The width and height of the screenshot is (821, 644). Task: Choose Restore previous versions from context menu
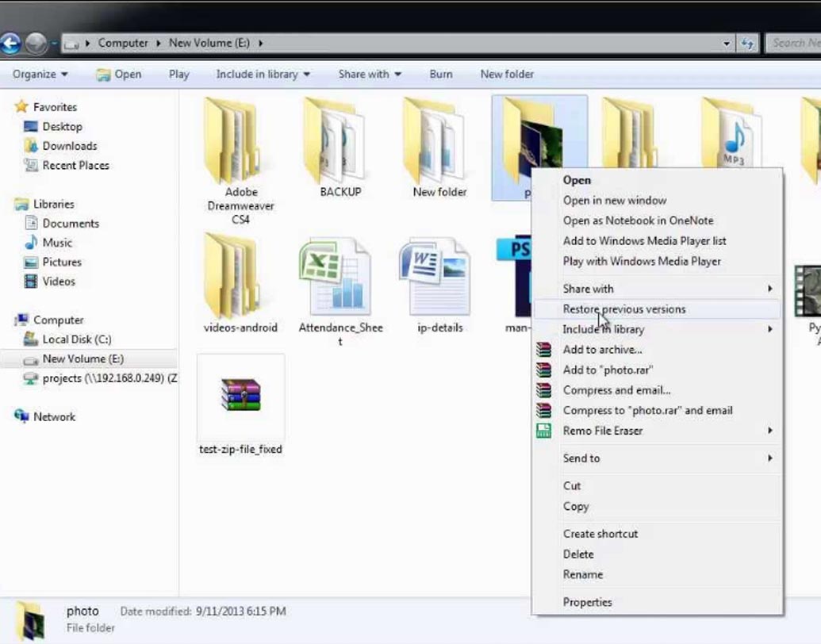tap(624, 309)
